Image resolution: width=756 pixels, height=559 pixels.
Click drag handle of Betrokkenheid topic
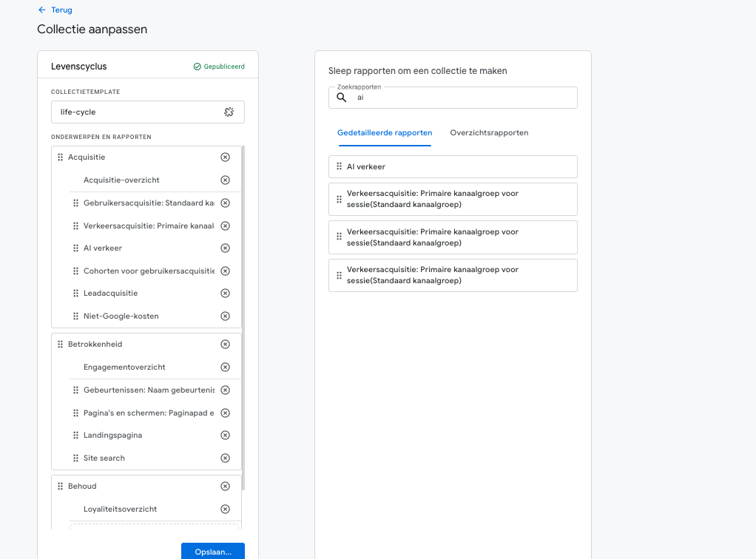pyautogui.click(x=61, y=345)
